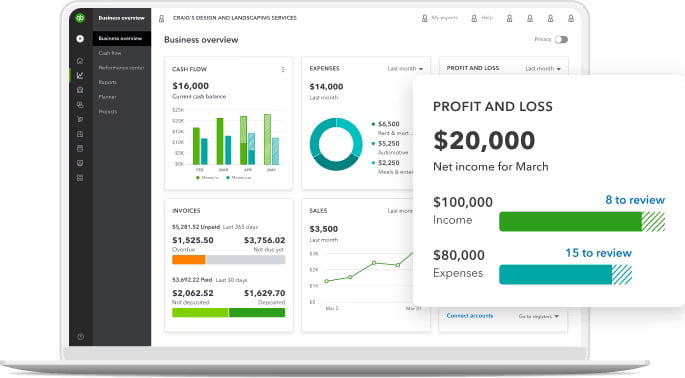Open the Performance center menu item
685x378 pixels.
121,68
